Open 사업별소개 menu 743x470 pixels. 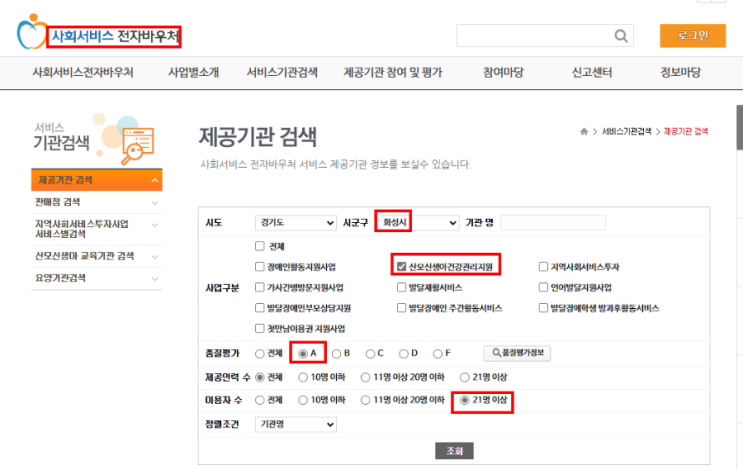click(193, 72)
